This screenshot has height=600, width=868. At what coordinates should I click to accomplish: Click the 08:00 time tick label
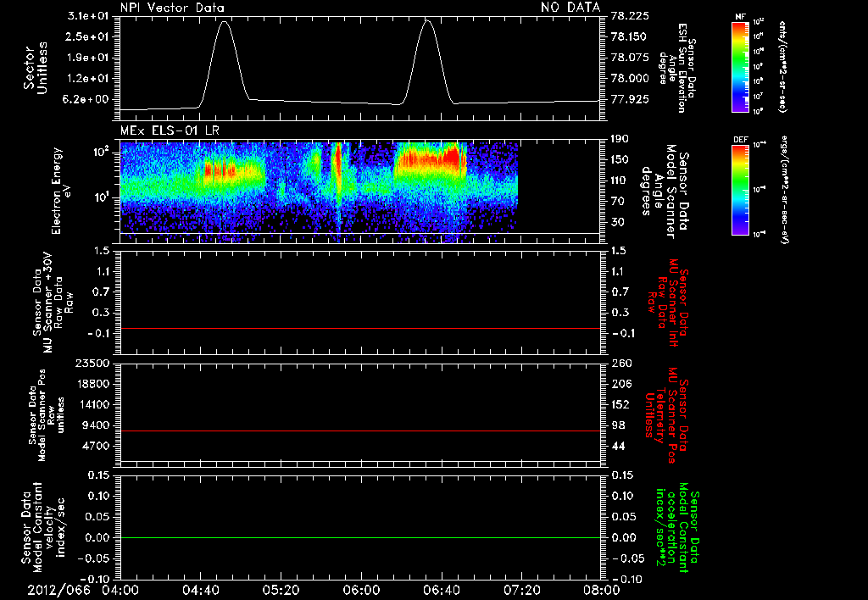pyautogui.click(x=602, y=591)
